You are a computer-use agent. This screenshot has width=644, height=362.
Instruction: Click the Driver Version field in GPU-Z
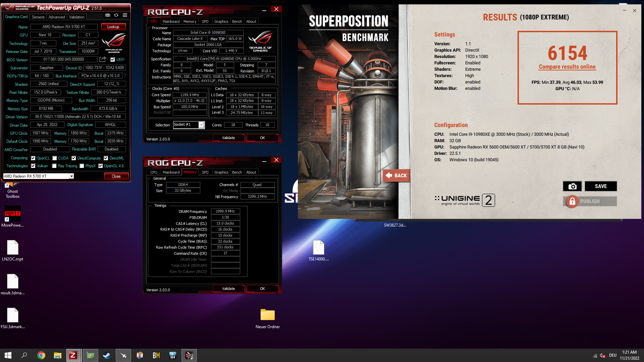78,117
